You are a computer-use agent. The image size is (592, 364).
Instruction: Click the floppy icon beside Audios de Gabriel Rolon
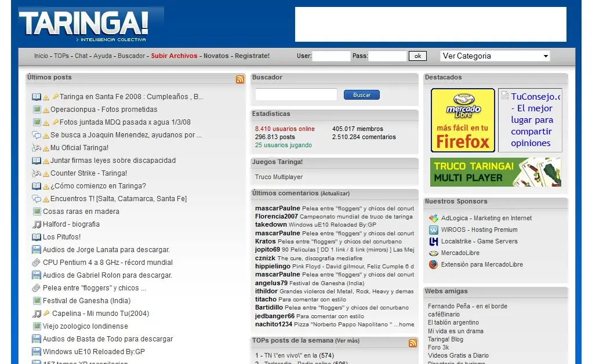(x=37, y=275)
